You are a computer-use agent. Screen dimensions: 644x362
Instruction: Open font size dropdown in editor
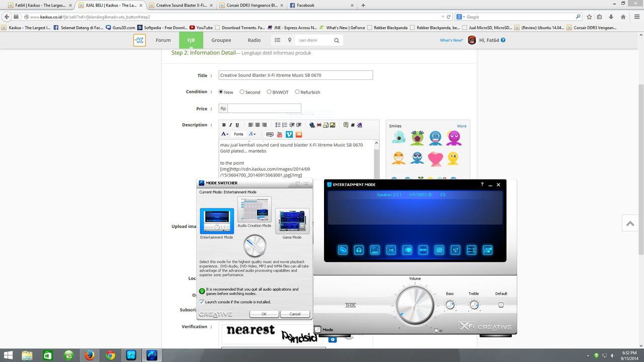tap(252, 134)
